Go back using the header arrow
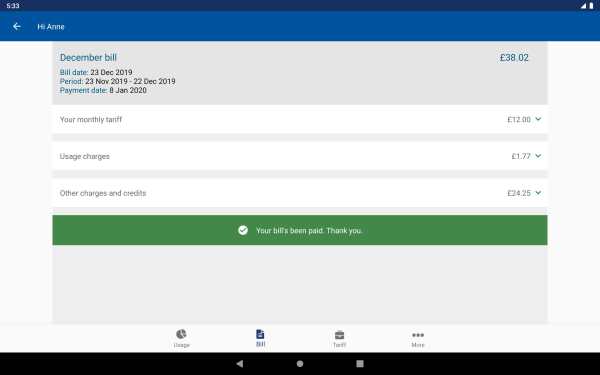600x375 pixels. pos(16,26)
